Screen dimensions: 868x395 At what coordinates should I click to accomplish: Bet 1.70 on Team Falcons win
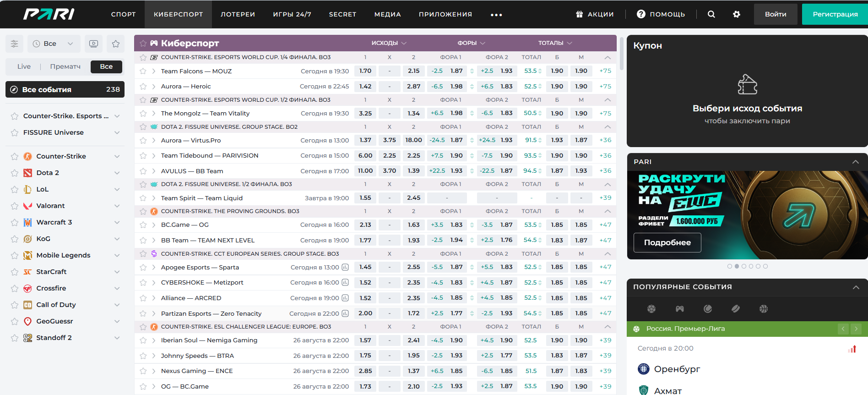pyautogui.click(x=365, y=71)
